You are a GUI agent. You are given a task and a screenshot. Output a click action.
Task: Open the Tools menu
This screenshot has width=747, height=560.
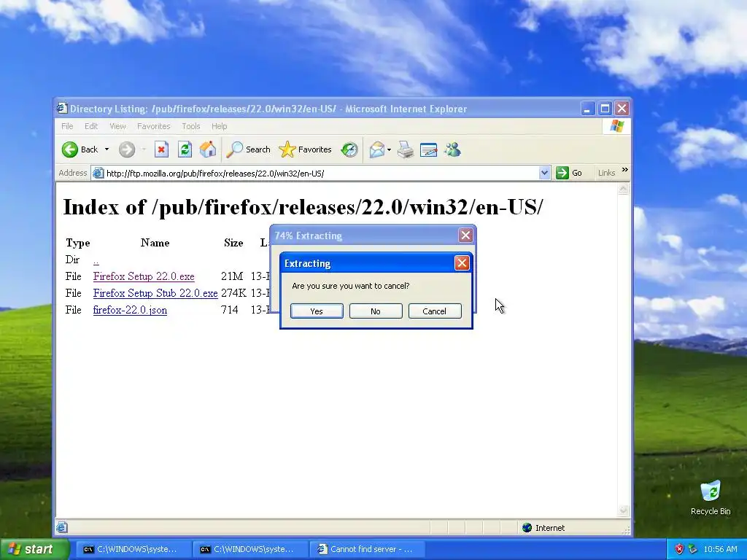pos(190,126)
